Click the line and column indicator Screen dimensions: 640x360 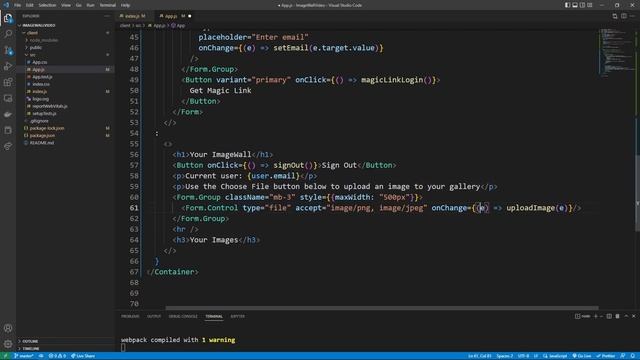coord(480,356)
